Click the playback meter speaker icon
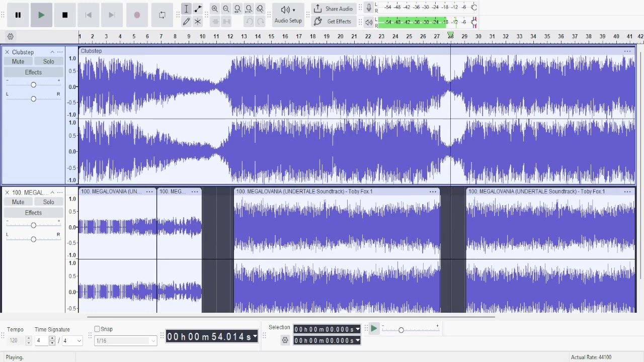The height and width of the screenshot is (362, 644). pyautogui.click(x=369, y=22)
